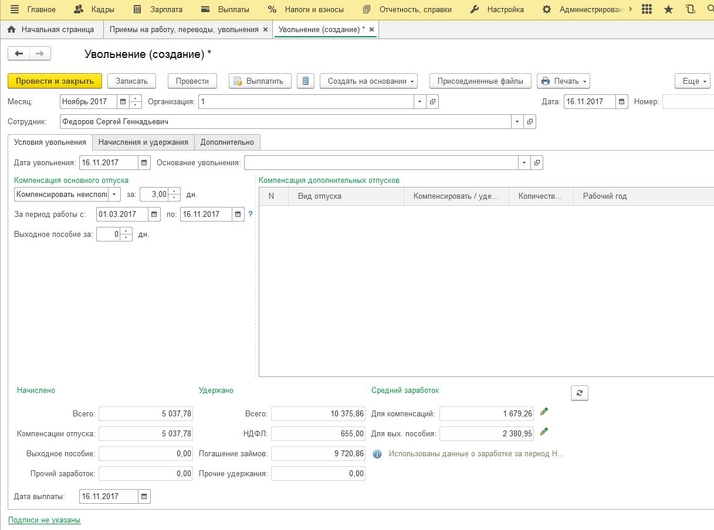The height and width of the screenshot is (530, 714).
Task: Click the document report icon beside Выплатить
Action: point(306,81)
